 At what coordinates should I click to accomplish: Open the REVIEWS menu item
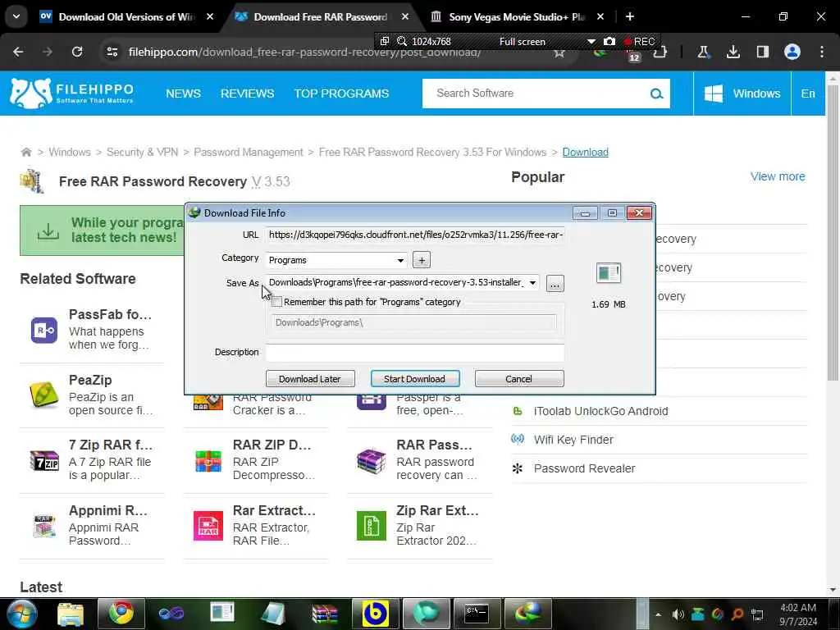[248, 94]
